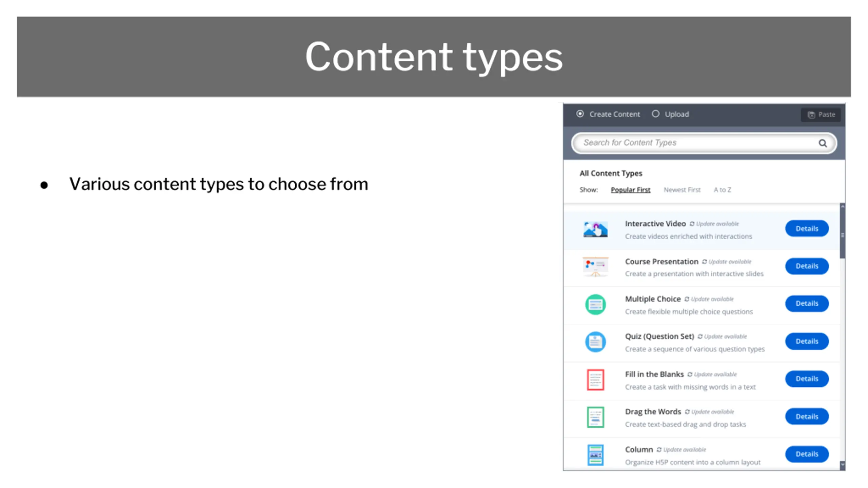The height and width of the screenshot is (488, 868).
Task: Click the magnifying glass search icon
Action: coord(823,143)
